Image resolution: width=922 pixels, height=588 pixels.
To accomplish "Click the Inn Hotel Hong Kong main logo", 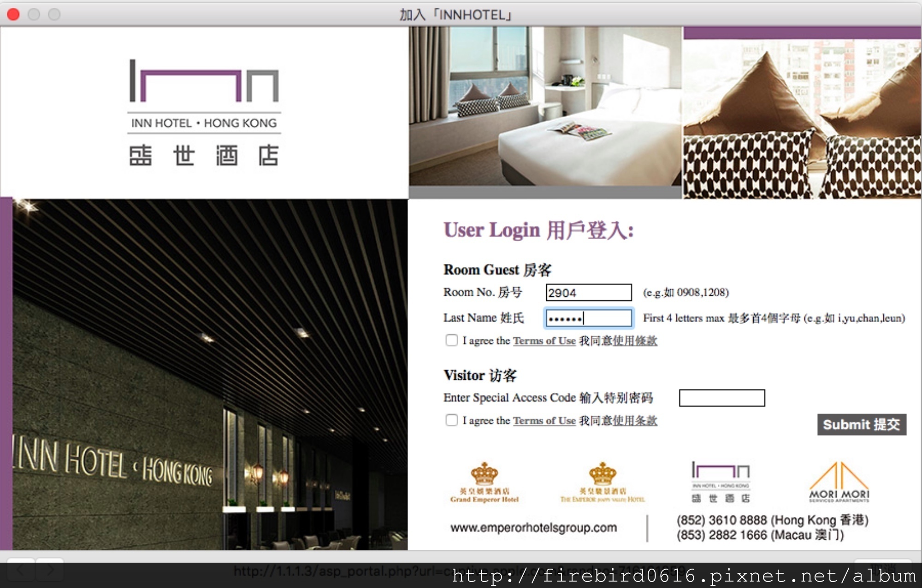I will coord(204,112).
